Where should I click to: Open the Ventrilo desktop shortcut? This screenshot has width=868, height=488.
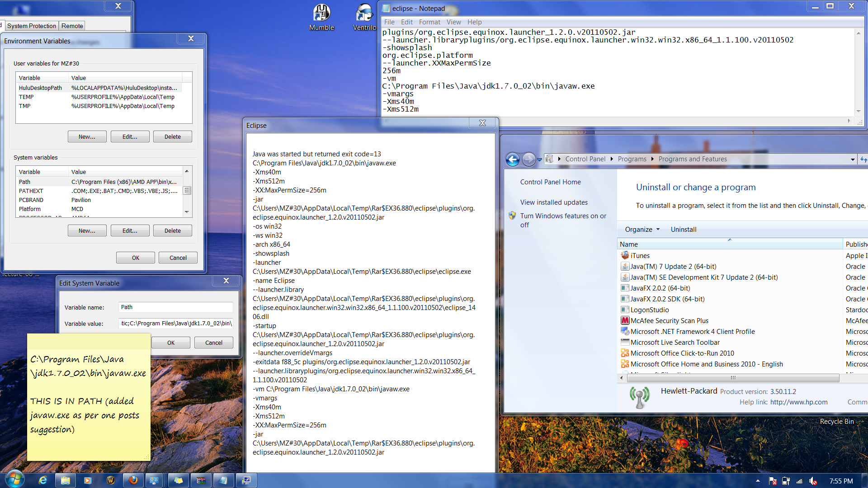tap(364, 17)
